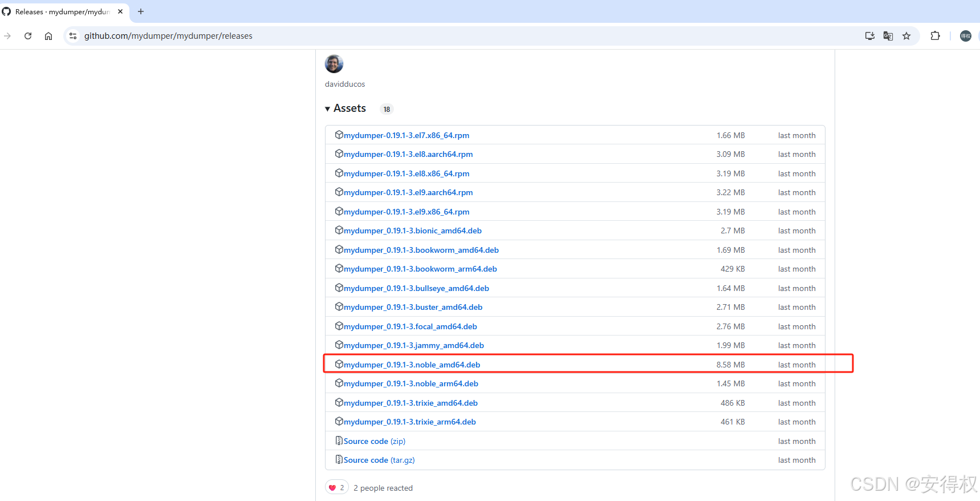
Task: Download Source code (zip)
Action: (375, 441)
